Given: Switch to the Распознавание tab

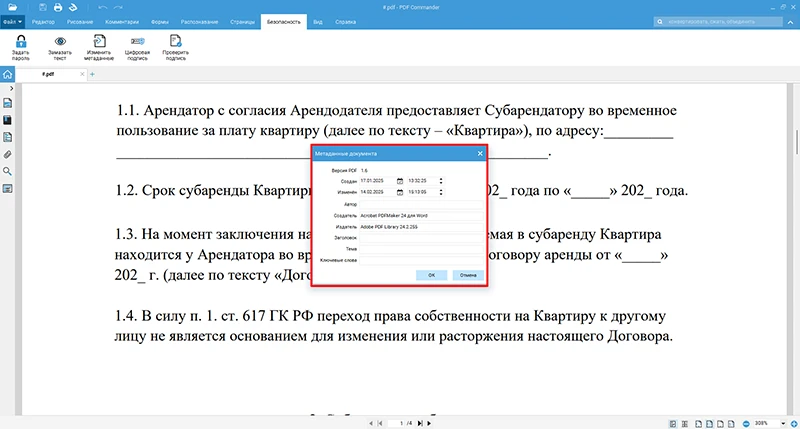Looking at the screenshot, I should [x=199, y=22].
